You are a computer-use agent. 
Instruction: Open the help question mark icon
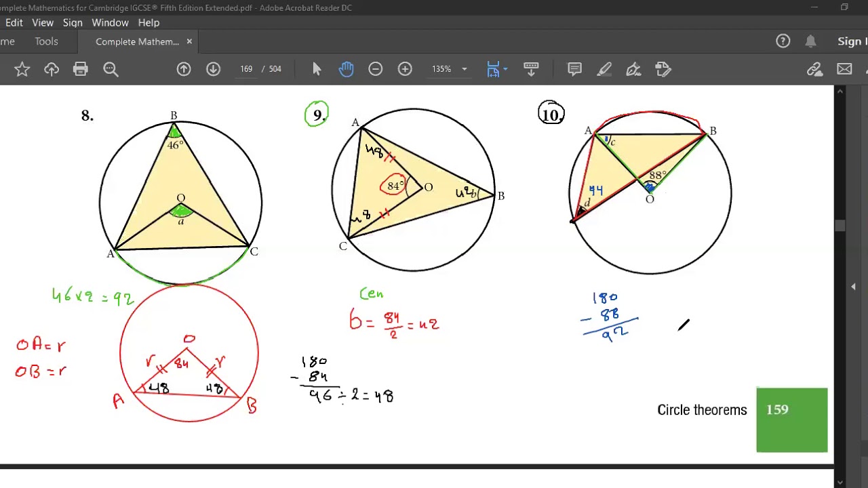coord(783,41)
